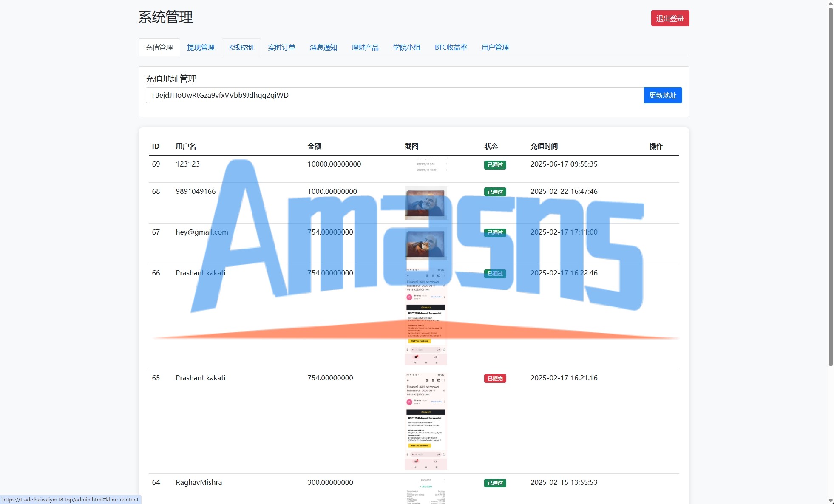The width and height of the screenshot is (834, 504).
Task: Click the scrollbar up arrow
Action: pos(831,3)
